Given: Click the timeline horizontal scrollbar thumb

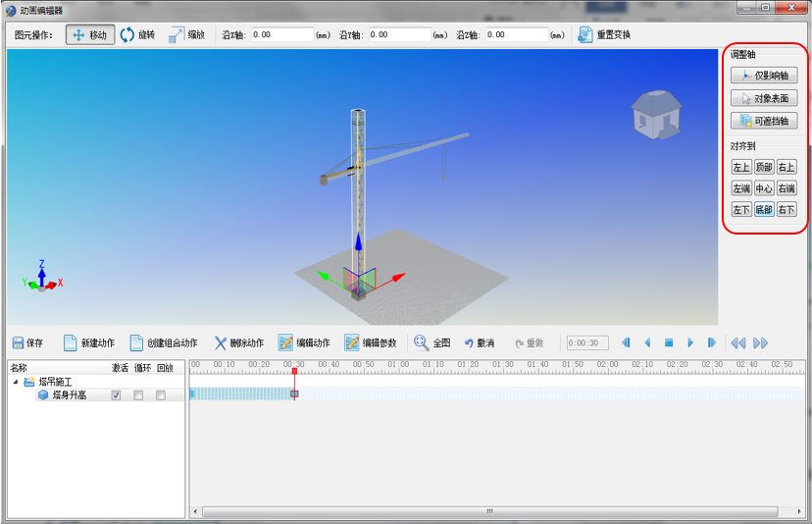Looking at the screenshot, I should 490,511.
